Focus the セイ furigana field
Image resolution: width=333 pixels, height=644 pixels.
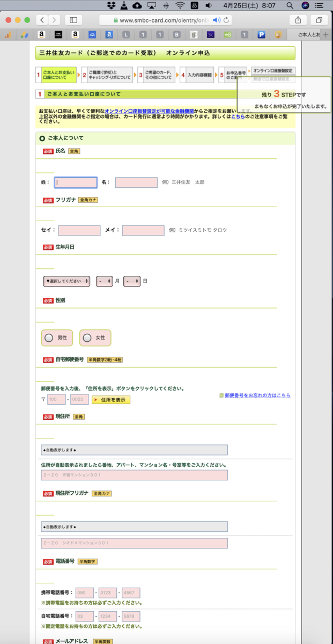click(x=79, y=230)
